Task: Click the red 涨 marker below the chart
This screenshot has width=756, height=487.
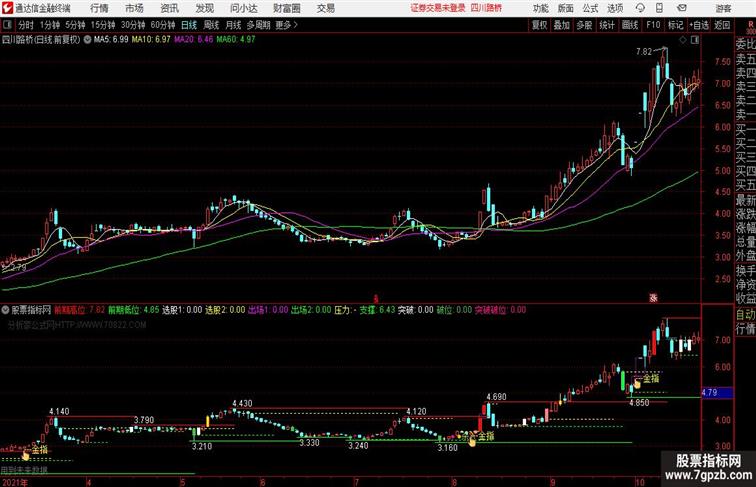Action: coord(653,298)
